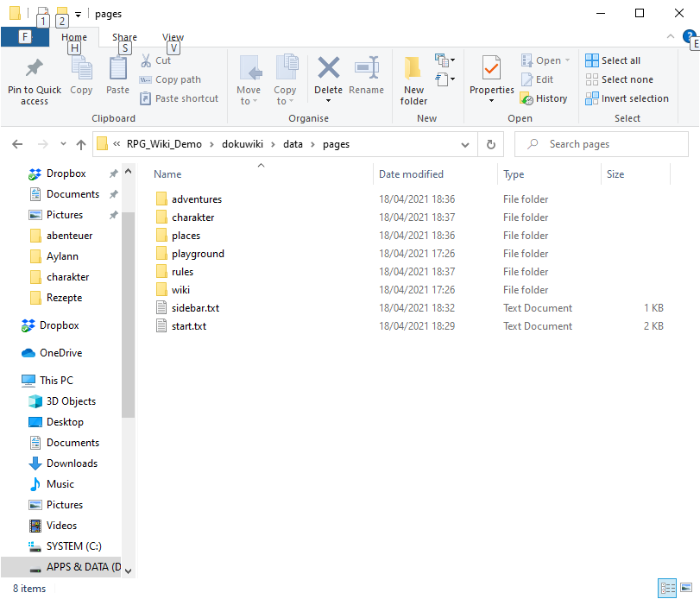Go up one folder level
The image size is (700, 599).
pos(81,144)
